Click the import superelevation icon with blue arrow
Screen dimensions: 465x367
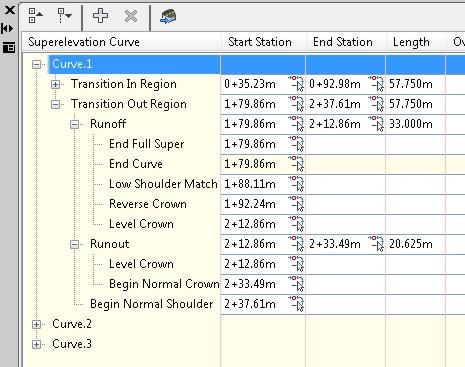click(168, 16)
